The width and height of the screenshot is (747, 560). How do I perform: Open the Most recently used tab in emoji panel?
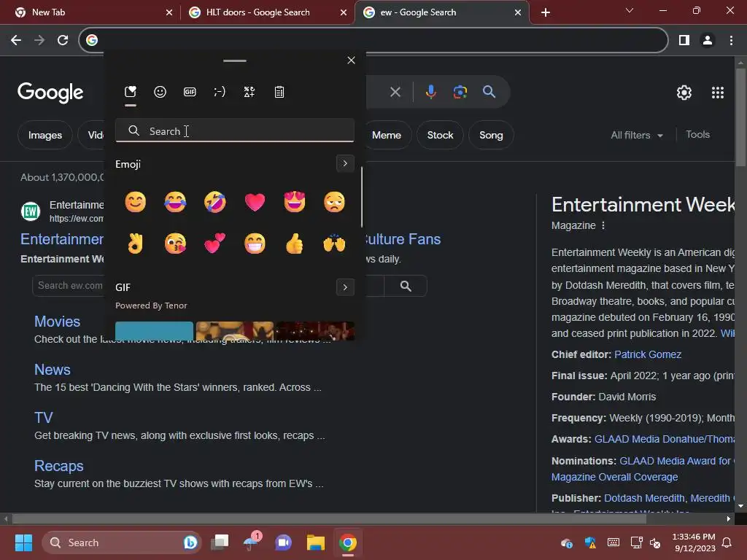pos(130,91)
